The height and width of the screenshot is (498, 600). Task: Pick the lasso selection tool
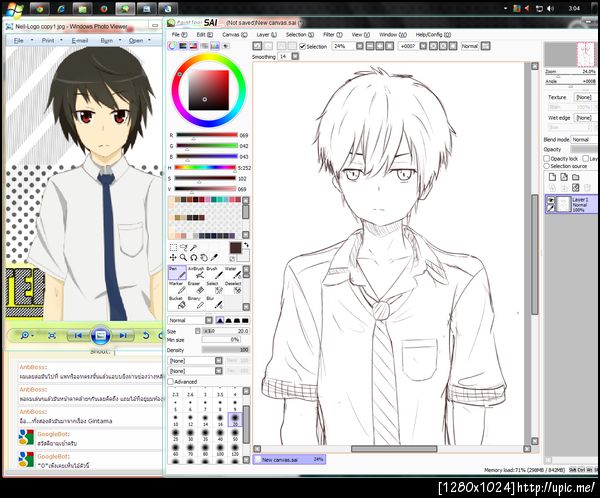(x=184, y=248)
